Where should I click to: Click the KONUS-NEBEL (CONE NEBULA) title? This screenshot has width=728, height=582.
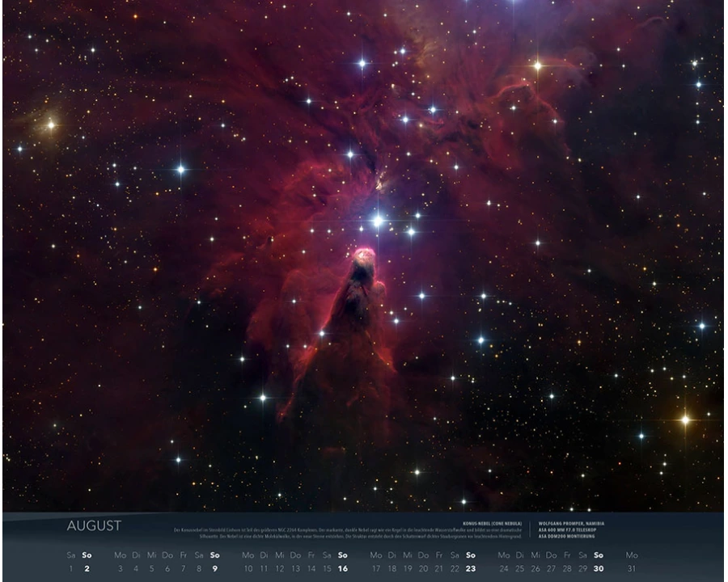(494, 523)
